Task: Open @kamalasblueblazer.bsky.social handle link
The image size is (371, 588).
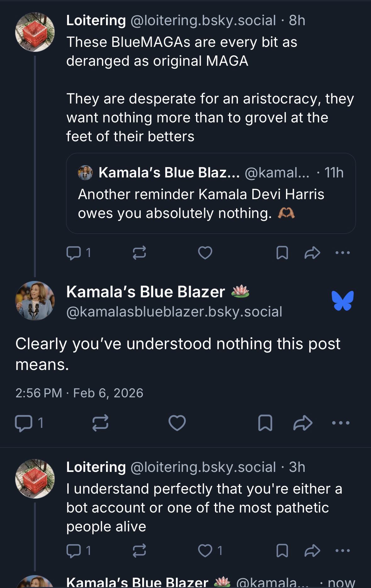Action: 174,312
